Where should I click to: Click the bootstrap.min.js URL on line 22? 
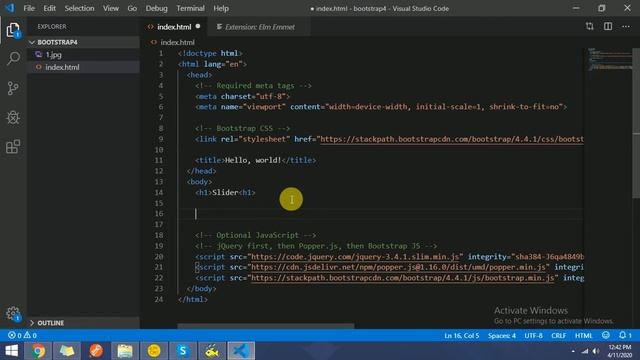click(x=402, y=278)
